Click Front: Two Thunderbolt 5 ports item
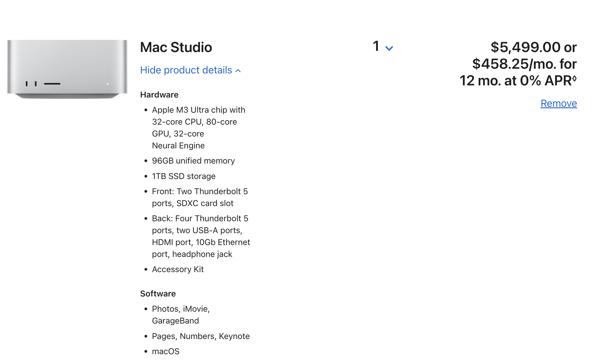This screenshot has height=364, width=594. 200,192
